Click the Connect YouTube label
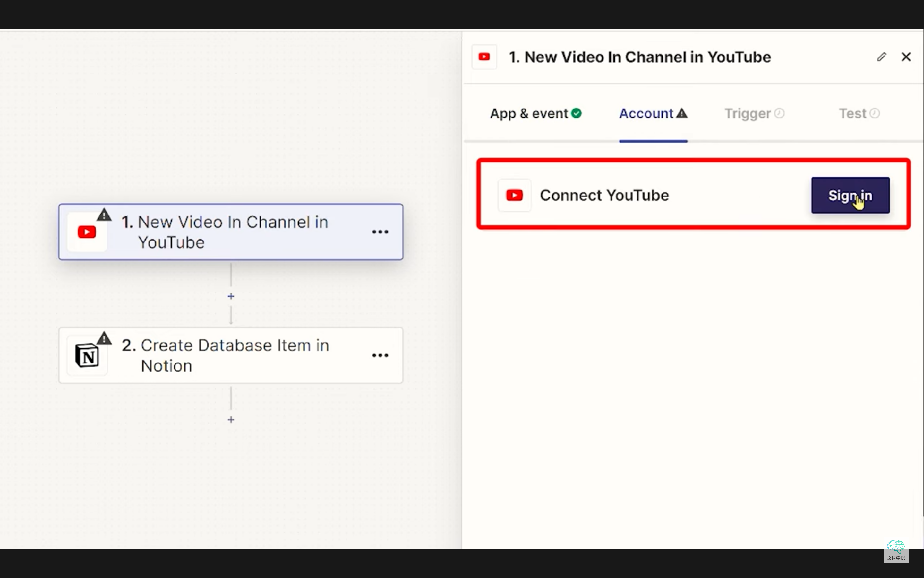 point(604,195)
